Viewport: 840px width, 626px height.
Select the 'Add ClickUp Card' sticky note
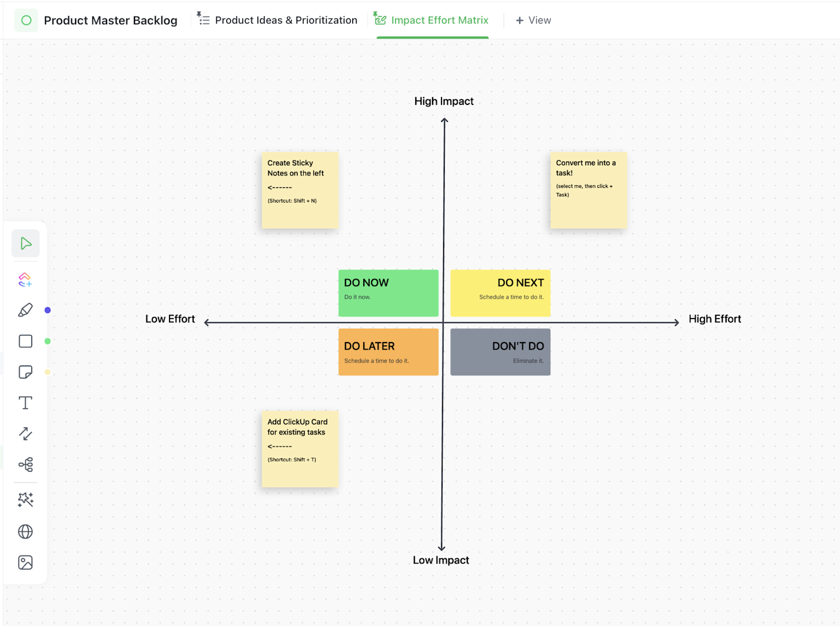(x=300, y=449)
